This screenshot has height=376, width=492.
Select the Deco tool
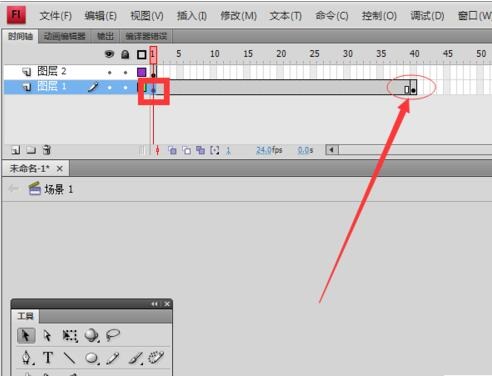click(x=156, y=357)
